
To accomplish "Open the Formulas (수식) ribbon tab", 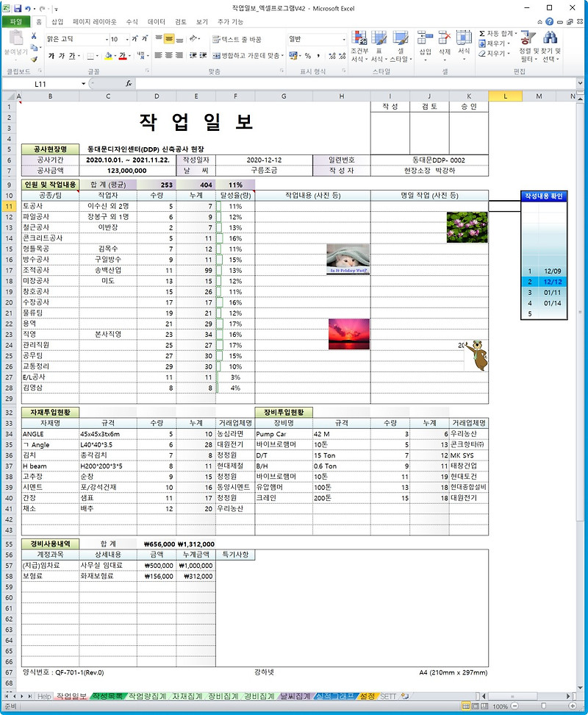I will tap(132, 21).
